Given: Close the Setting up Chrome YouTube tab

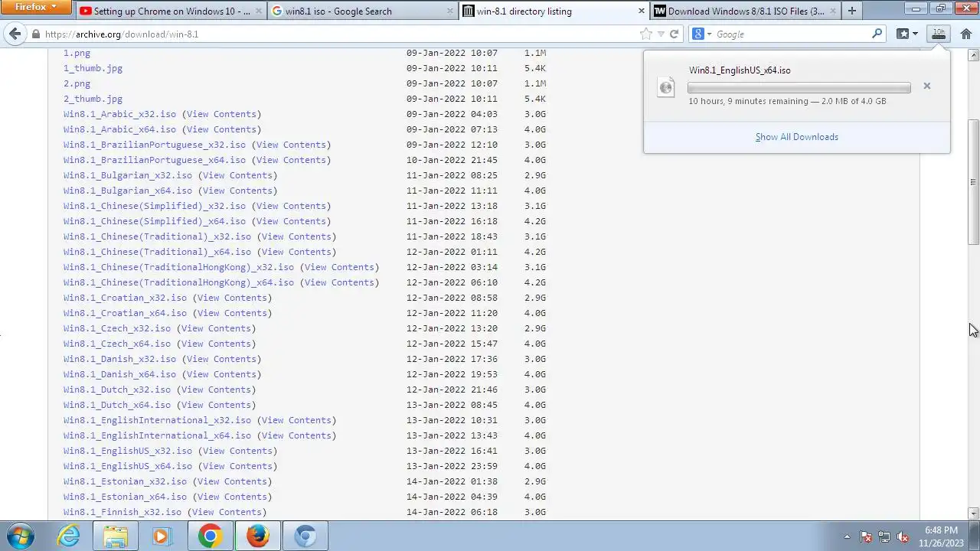Looking at the screenshot, I should [259, 11].
